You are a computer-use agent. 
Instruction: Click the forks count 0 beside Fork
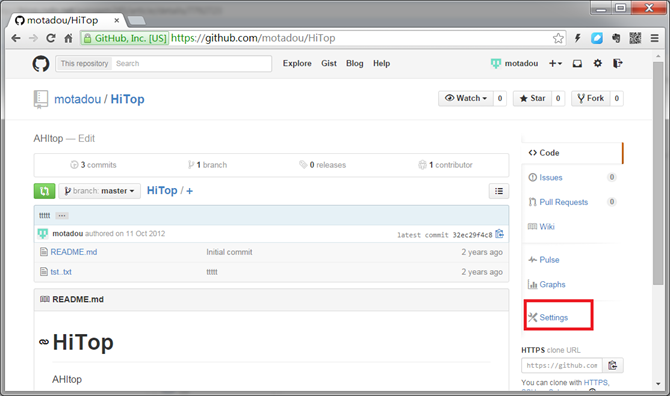click(617, 98)
